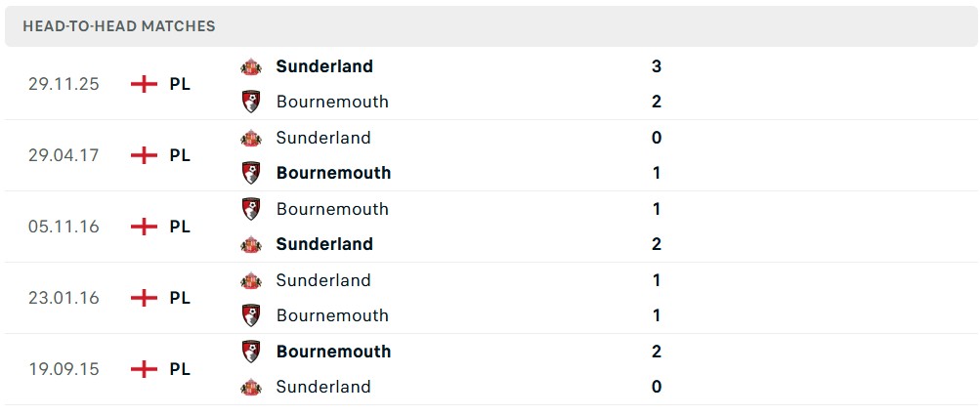Select PL league label for 29.04.17 match
The height and width of the screenshot is (416, 980).
pyautogui.click(x=180, y=155)
